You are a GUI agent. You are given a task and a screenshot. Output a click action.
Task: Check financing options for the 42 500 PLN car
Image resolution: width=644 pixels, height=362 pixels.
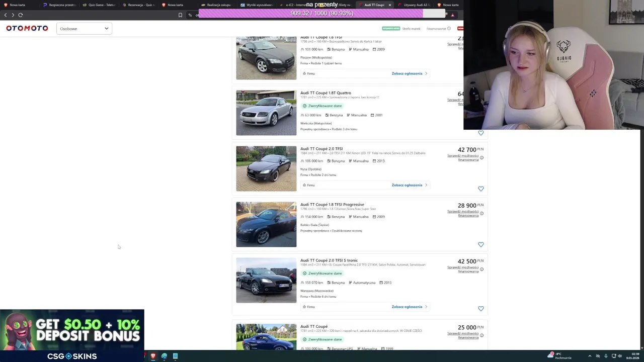click(x=463, y=269)
